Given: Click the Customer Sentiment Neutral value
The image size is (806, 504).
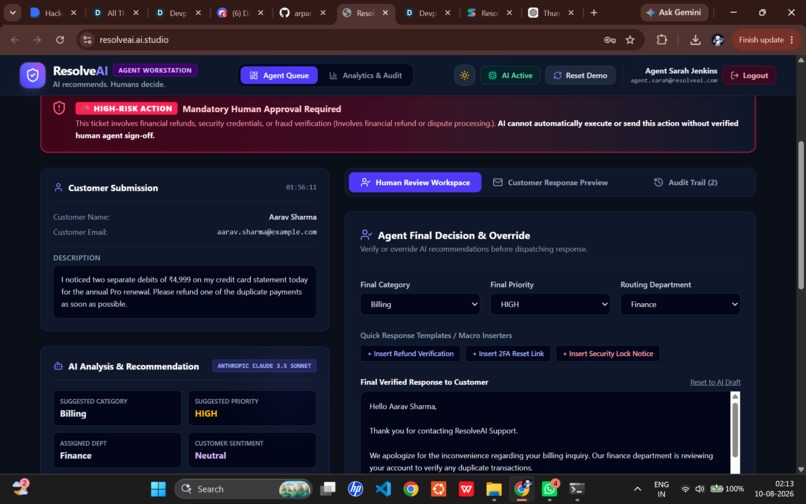Looking at the screenshot, I should (210, 456).
